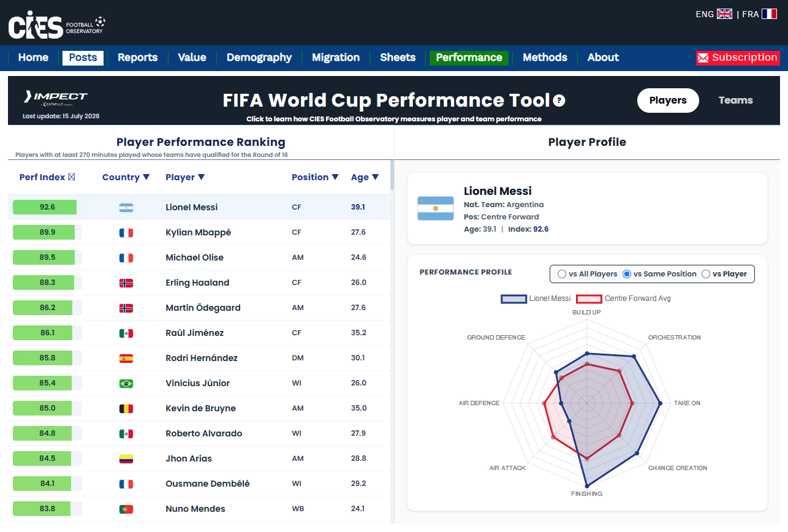
Task: Click the Norway flag in Erling Haaland's row
Action: (x=126, y=283)
